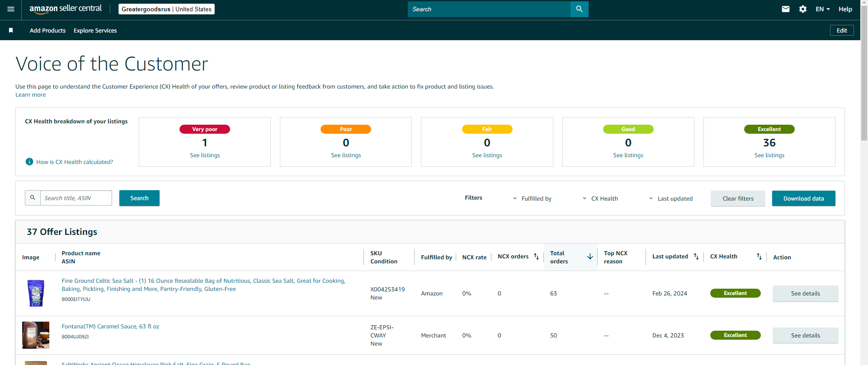
Task: Click the Feb 26, 2024 date cell
Action: 670,293
